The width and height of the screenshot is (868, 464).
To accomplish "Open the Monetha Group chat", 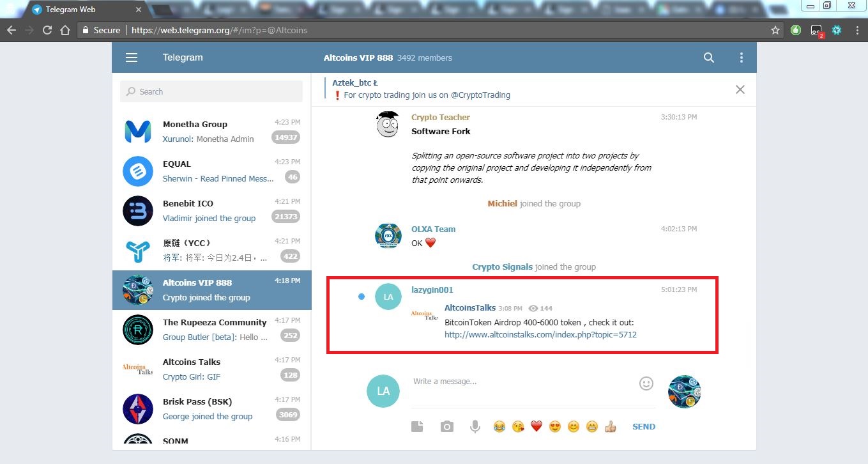I will tap(211, 132).
